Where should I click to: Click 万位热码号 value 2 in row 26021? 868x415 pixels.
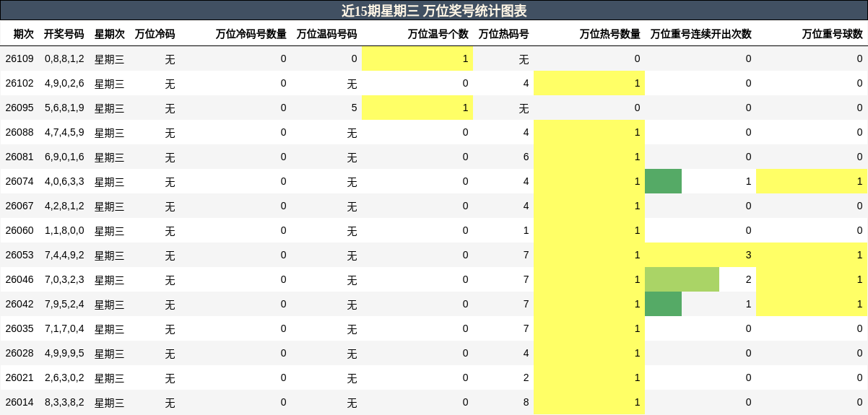pos(526,377)
